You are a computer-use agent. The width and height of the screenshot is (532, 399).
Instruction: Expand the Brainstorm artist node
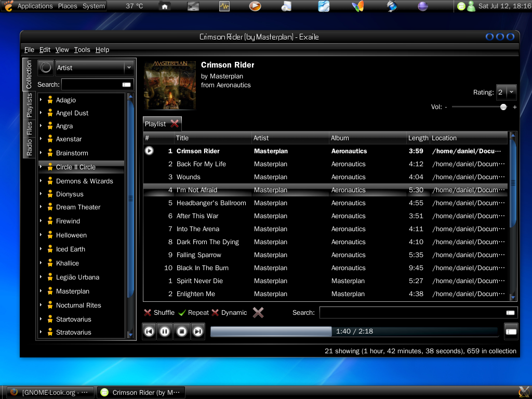pyautogui.click(x=41, y=153)
